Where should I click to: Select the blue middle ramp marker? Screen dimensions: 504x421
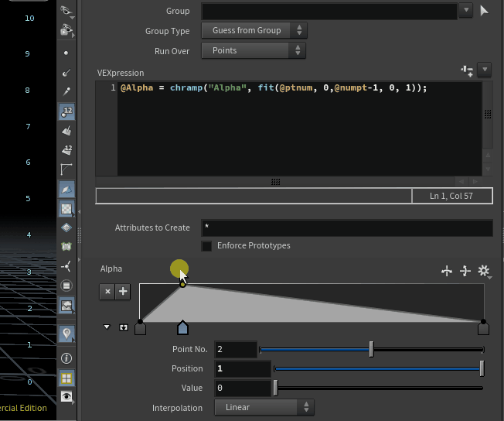point(182,327)
